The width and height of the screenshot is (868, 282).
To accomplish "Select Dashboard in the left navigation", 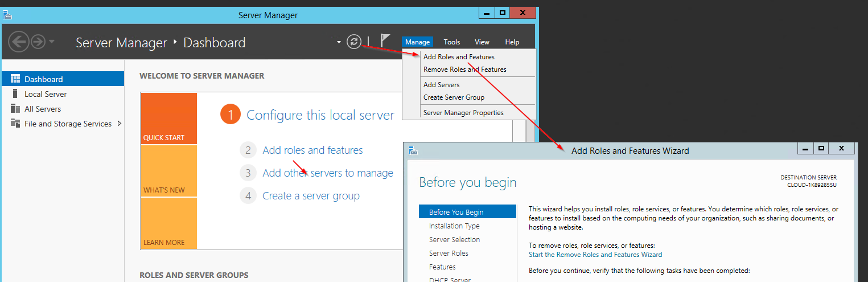I will tap(63, 79).
